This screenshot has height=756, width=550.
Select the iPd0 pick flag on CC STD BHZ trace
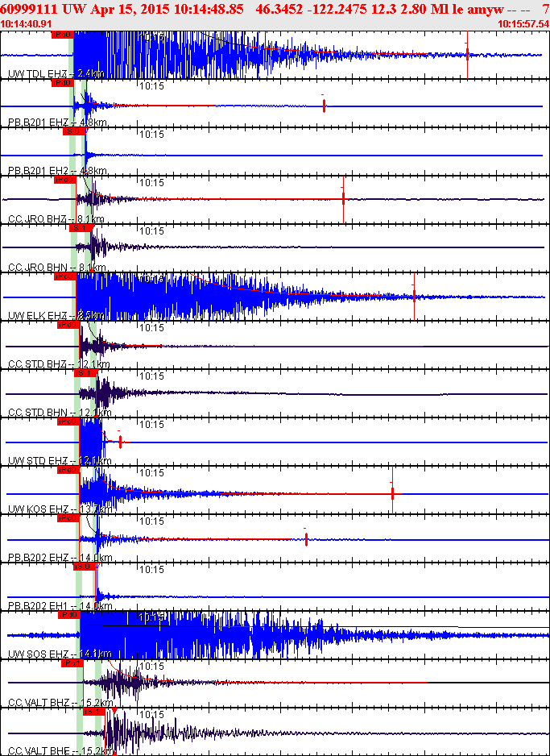pyautogui.click(x=68, y=325)
